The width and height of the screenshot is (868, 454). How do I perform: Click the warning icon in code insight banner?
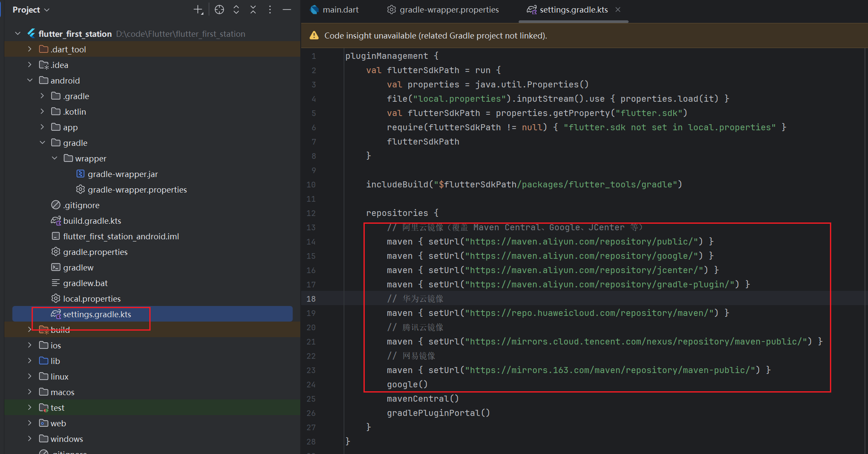click(x=314, y=35)
